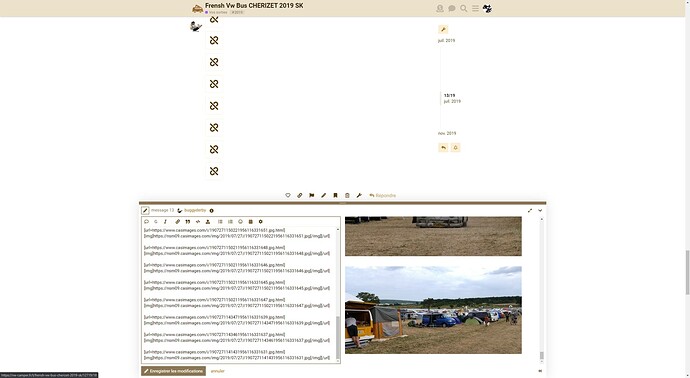This screenshot has width=690, height=378.
Task: Open the search magnifier in the header
Action: tap(463, 8)
